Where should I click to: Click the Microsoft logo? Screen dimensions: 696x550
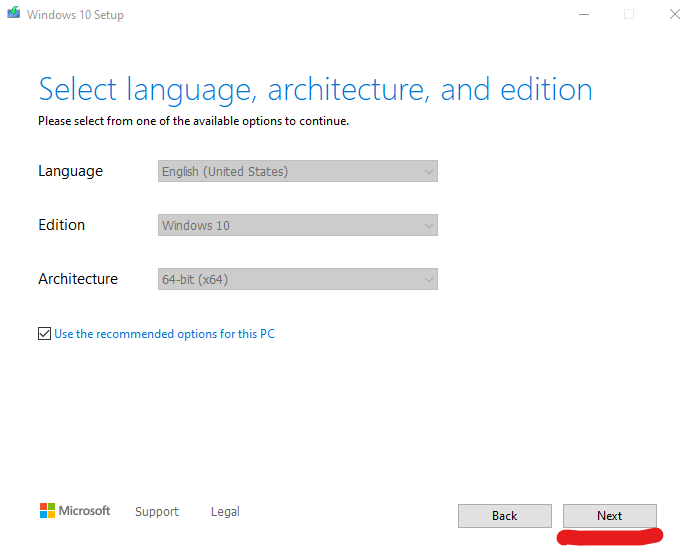pos(75,510)
